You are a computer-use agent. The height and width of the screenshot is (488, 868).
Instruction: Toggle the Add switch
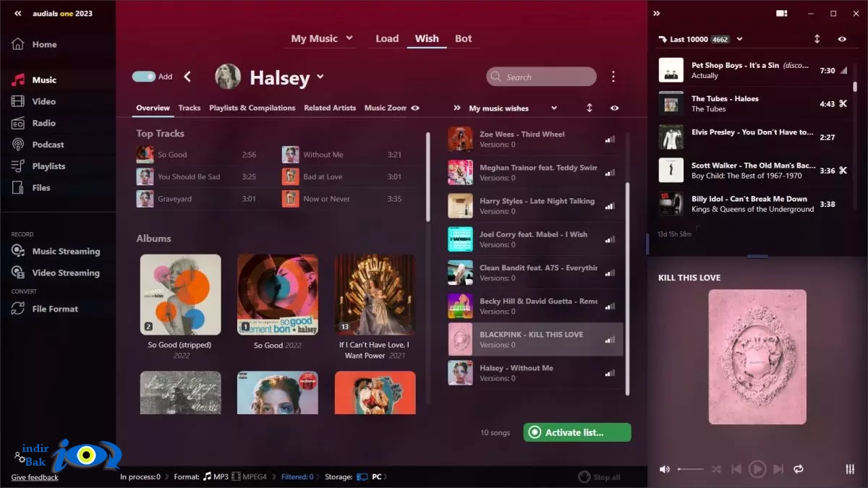pos(144,77)
